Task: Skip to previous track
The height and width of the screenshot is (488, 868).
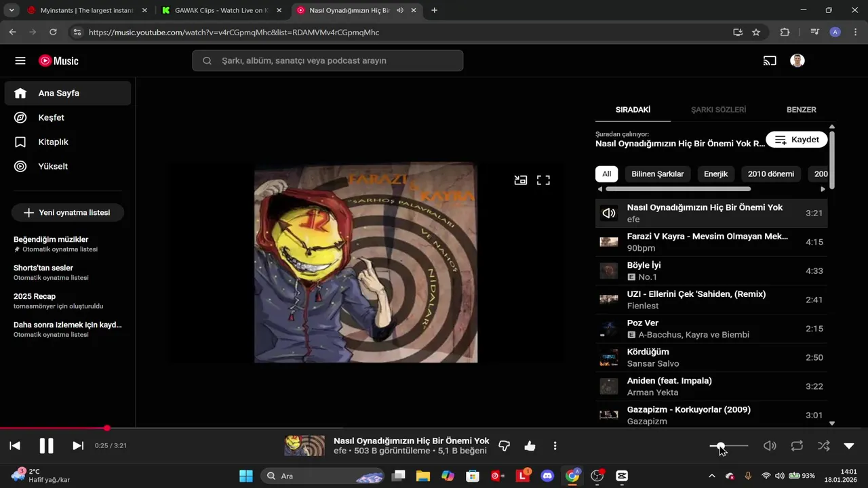Action: (x=15, y=446)
